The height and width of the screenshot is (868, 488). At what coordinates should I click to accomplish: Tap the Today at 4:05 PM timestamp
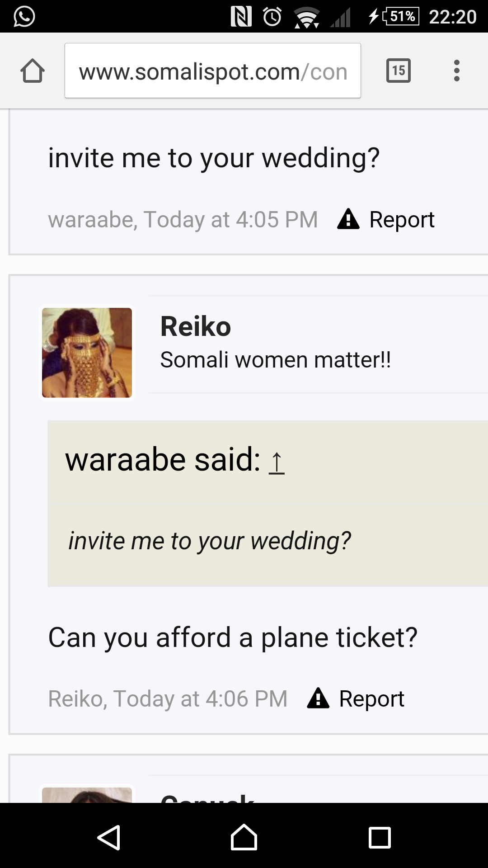[231, 220]
